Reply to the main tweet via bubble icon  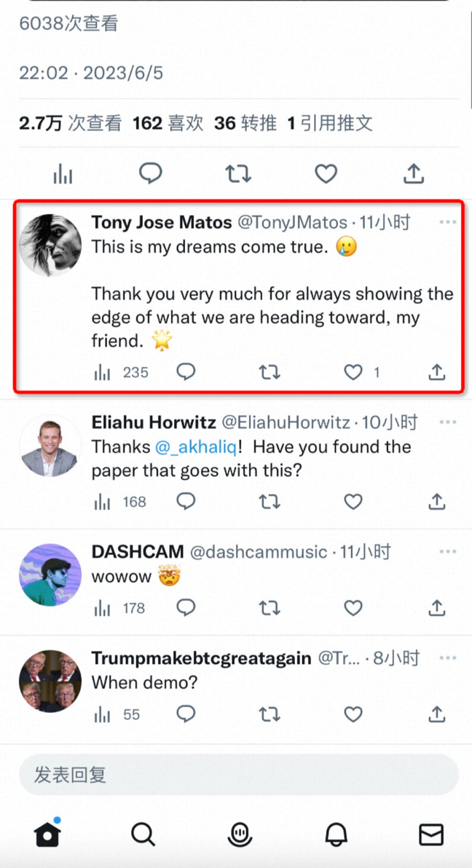(151, 173)
